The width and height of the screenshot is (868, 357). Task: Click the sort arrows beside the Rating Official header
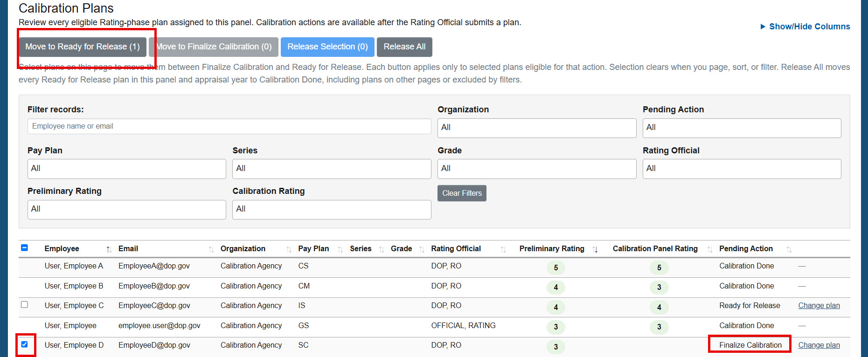[503, 249]
